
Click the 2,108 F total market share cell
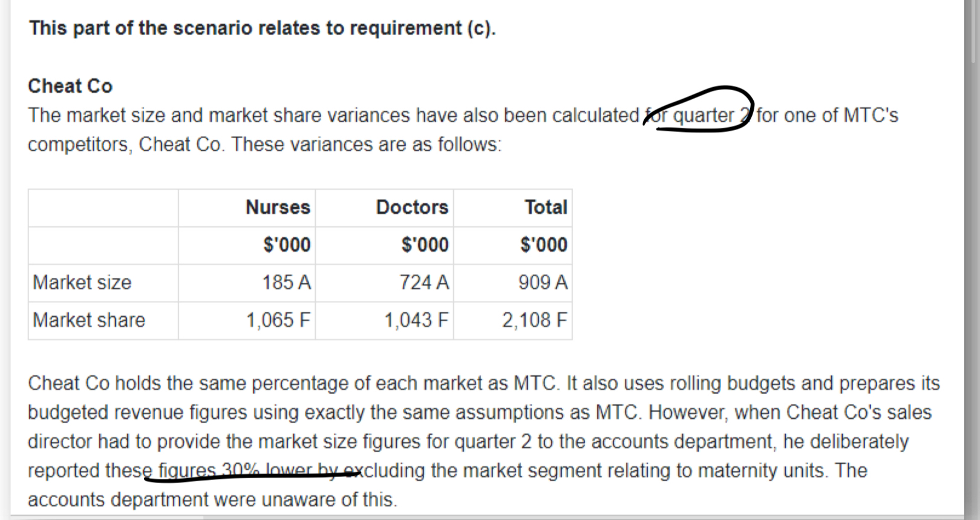[534, 320]
